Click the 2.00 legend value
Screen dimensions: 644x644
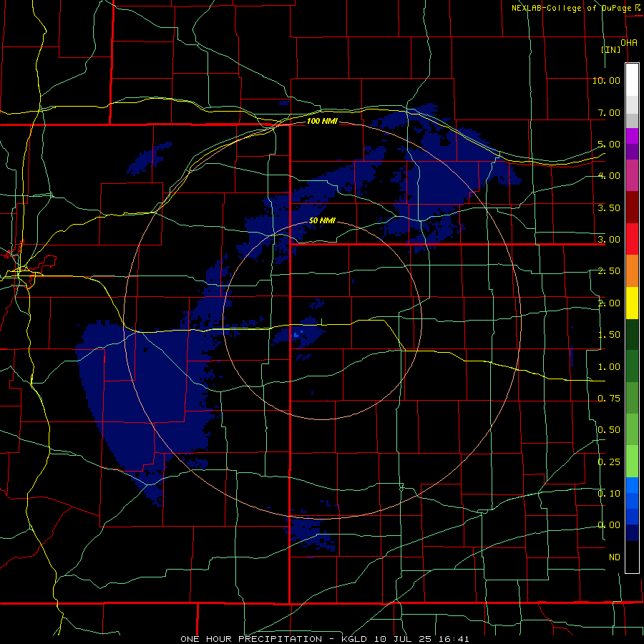tap(609, 303)
